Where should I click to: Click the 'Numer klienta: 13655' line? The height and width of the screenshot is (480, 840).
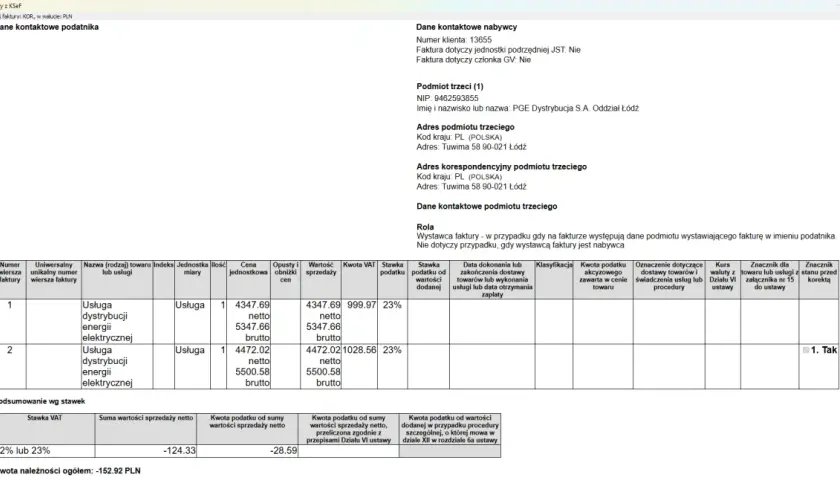(454, 40)
